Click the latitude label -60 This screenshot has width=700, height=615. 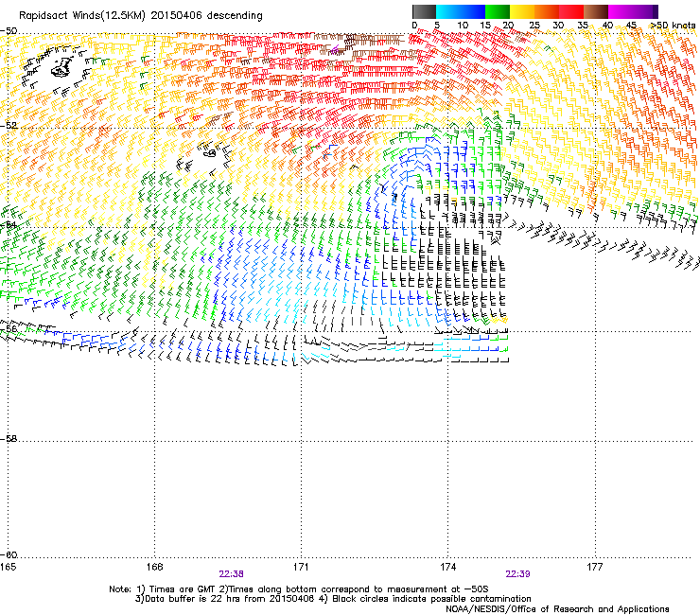pos(9,555)
